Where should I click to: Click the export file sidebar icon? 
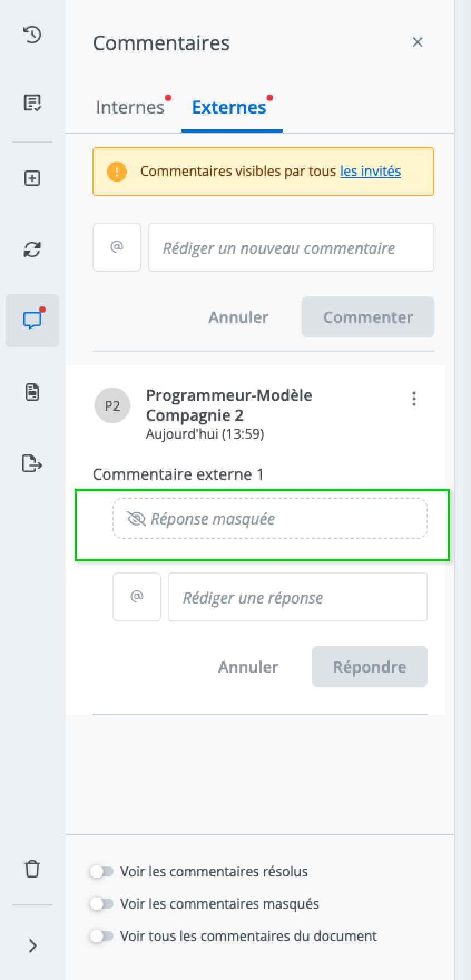[x=32, y=463]
